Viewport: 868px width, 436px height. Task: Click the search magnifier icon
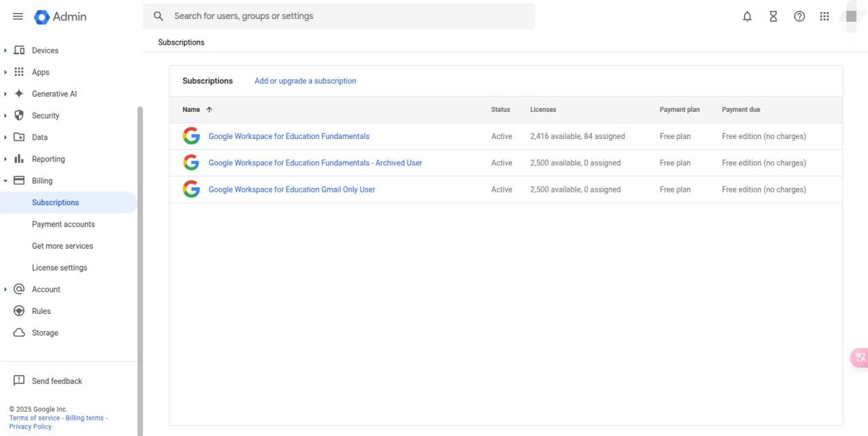(x=159, y=16)
